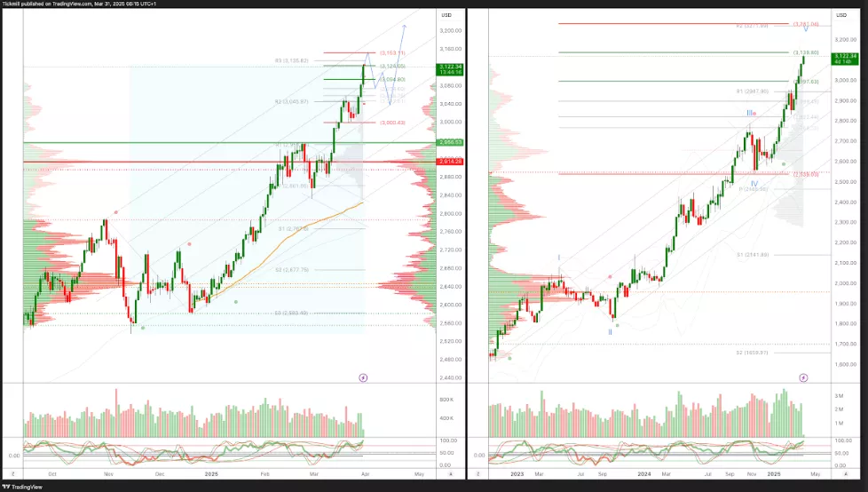Open the USD currency selector on right chart
This screenshot has width=868, height=492.
(841, 16)
